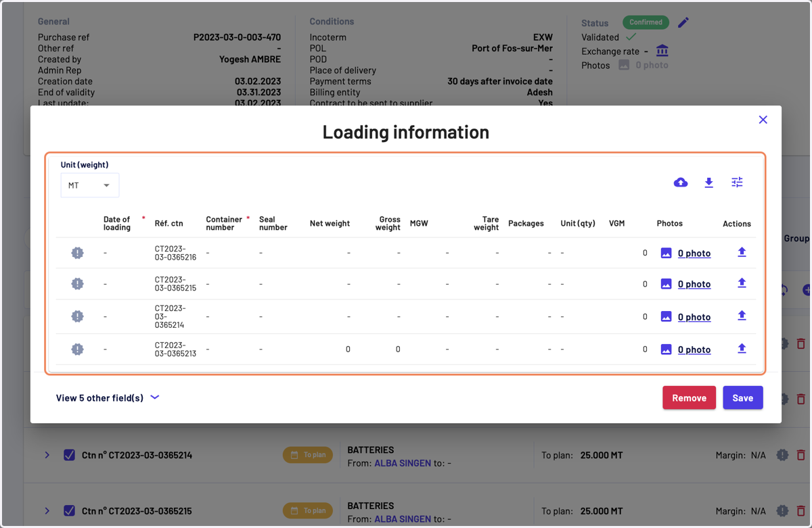Click upload action for row CT2023-03-0365214
The height and width of the screenshot is (528, 812).
tap(742, 316)
